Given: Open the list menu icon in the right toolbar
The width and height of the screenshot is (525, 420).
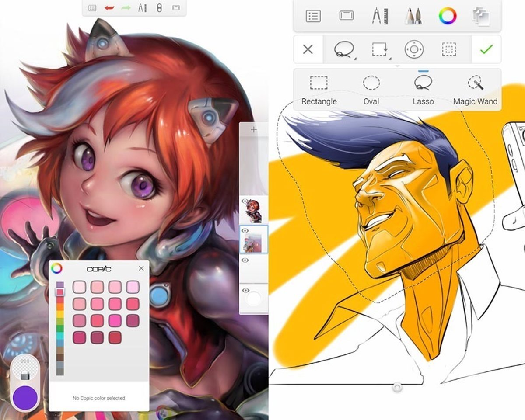Looking at the screenshot, I should tap(313, 16).
